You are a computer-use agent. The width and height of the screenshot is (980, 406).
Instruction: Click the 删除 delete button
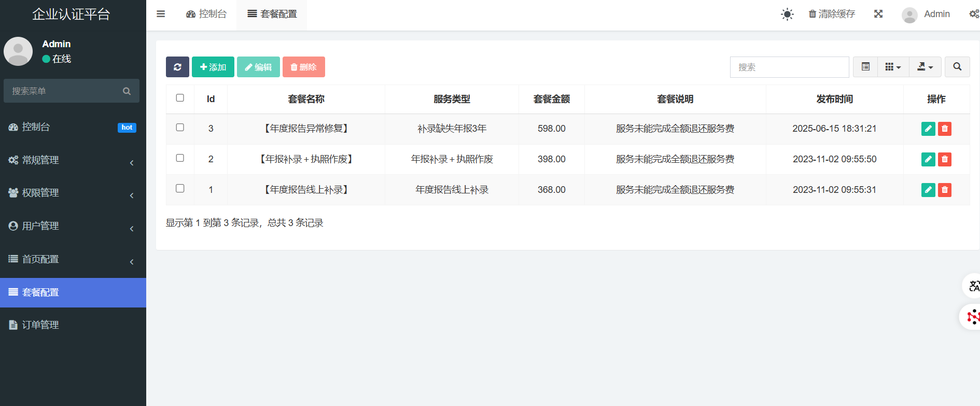pos(304,67)
